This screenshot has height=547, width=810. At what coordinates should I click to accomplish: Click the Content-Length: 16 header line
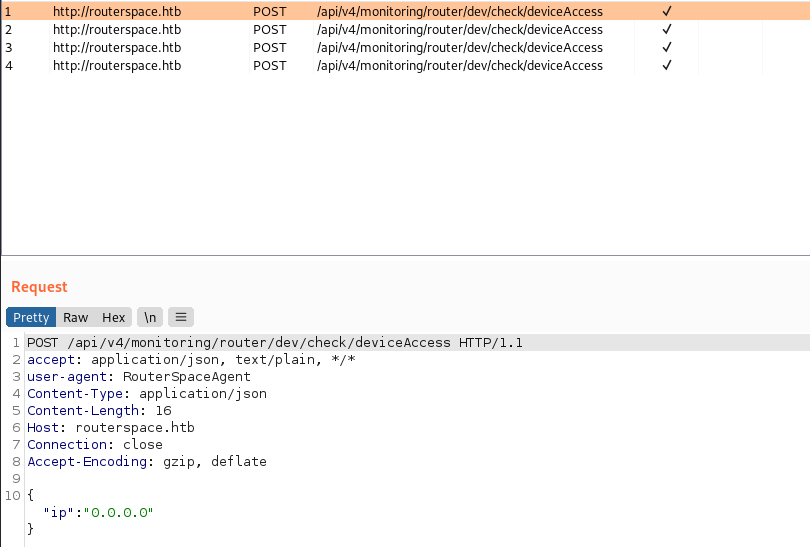(99, 410)
